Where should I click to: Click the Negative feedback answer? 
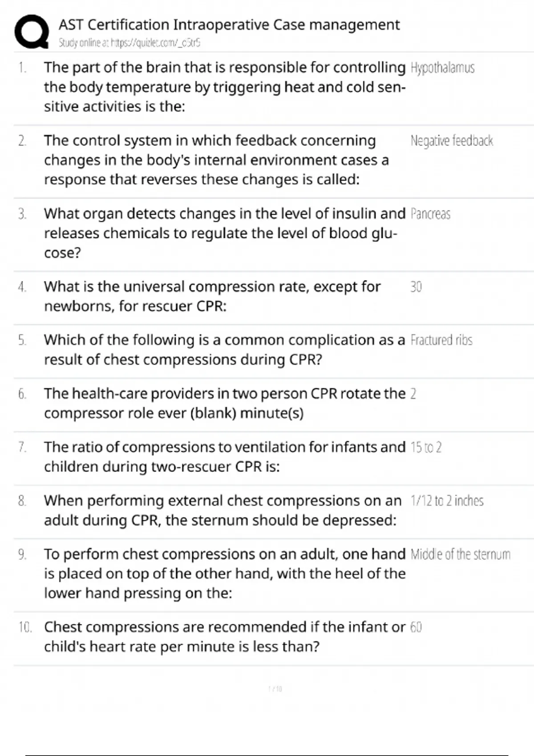[452, 141]
